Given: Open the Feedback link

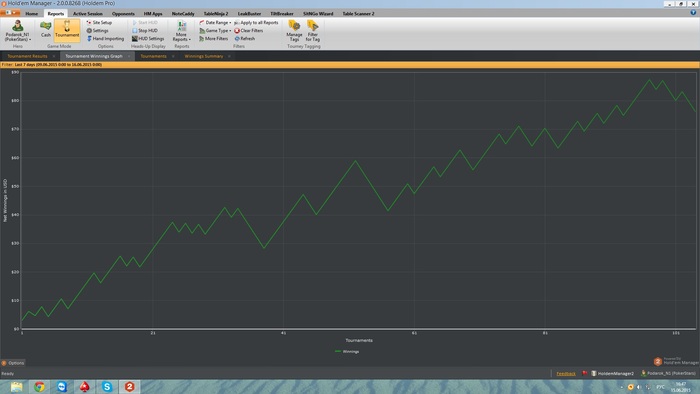Looking at the screenshot, I should (566, 373).
